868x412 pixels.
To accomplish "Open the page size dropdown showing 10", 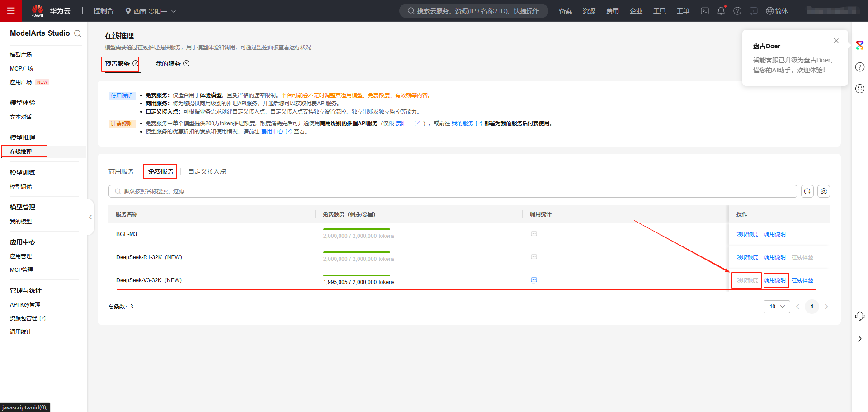I will click(777, 307).
